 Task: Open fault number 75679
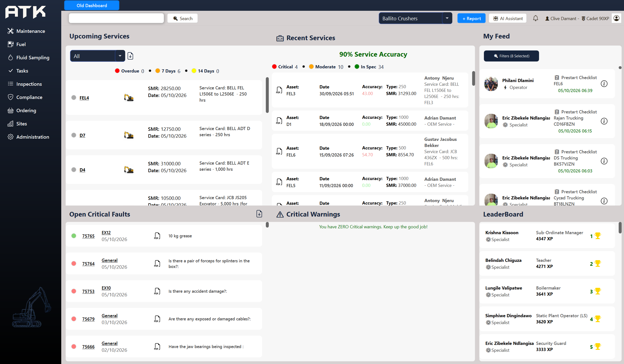pyautogui.click(x=88, y=319)
